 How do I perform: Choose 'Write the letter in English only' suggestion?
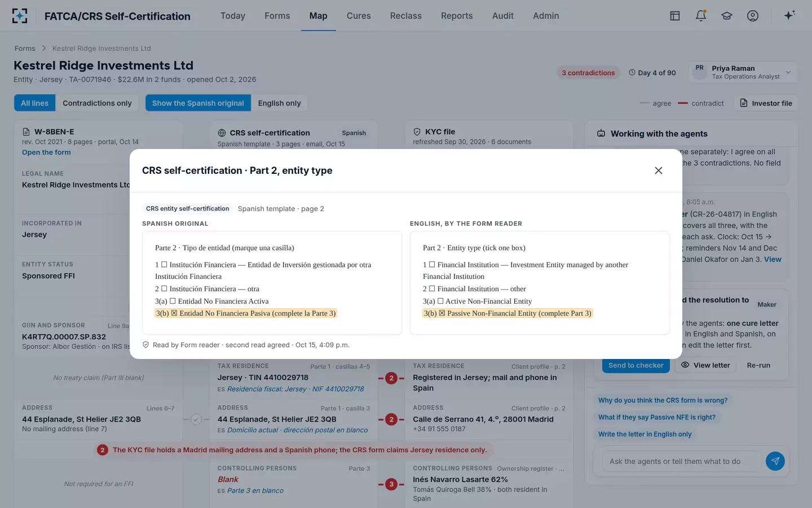click(x=645, y=434)
